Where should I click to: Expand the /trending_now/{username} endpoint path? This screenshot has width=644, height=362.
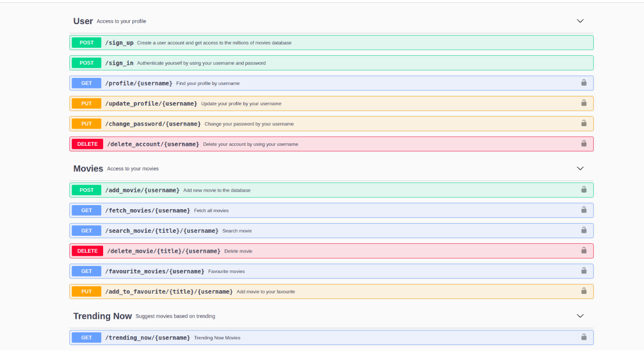click(147, 338)
